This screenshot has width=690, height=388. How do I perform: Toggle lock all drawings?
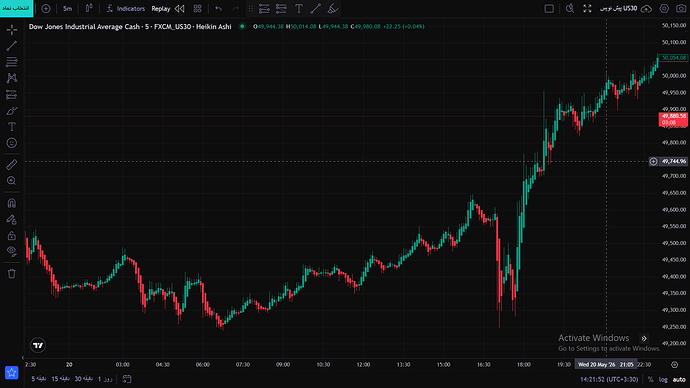pos(12,236)
